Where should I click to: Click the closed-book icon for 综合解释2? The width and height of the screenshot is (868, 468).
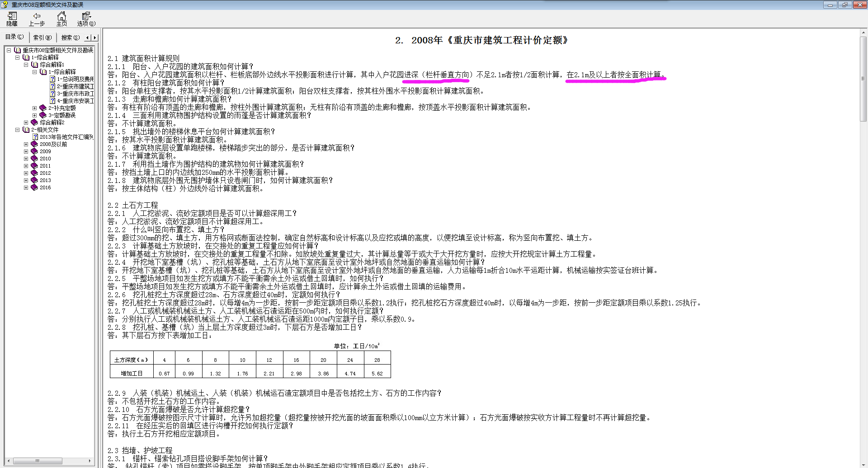[x=34, y=122]
